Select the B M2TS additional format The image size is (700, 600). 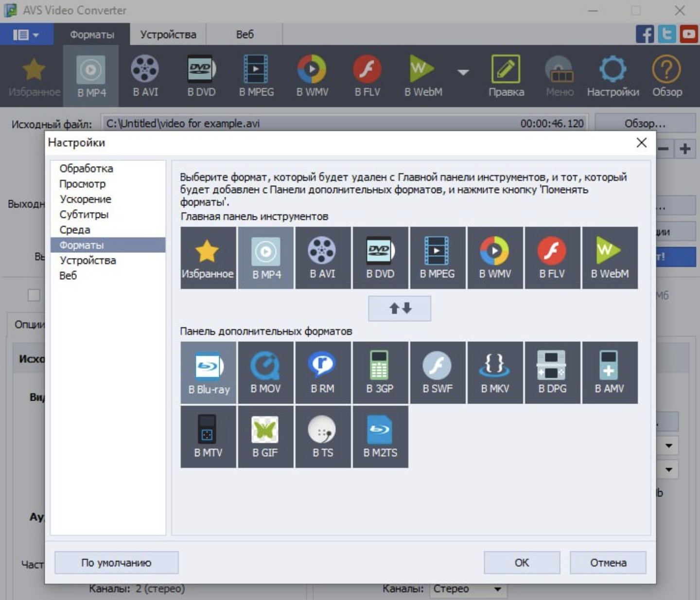[x=380, y=437]
